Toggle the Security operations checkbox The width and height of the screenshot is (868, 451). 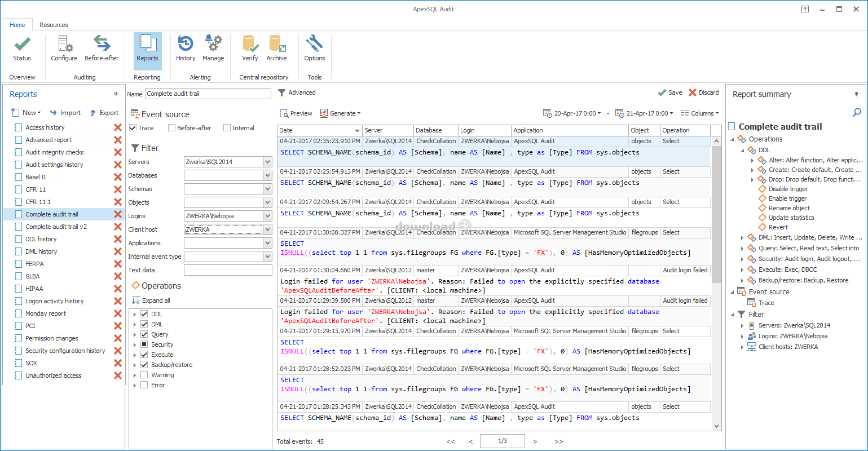144,344
